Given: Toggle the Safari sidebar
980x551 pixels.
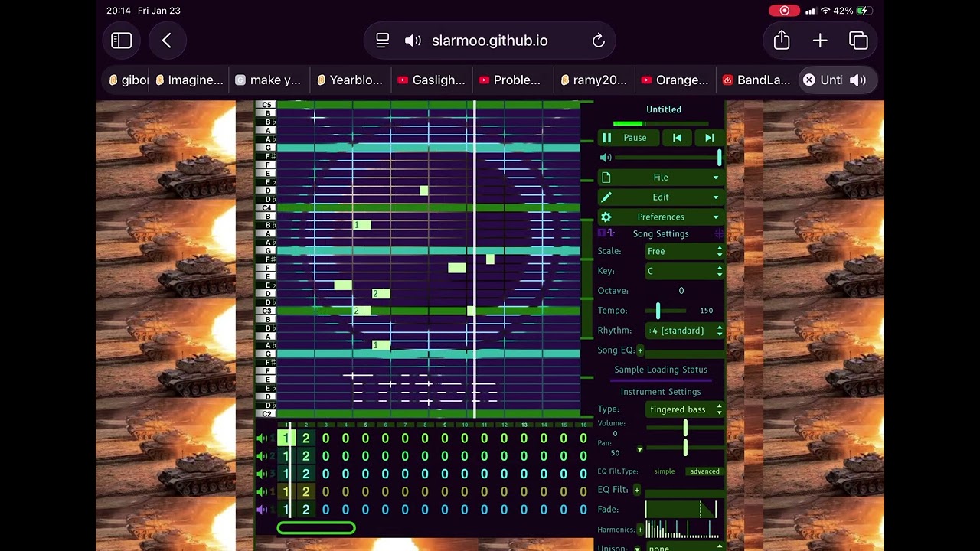Looking at the screenshot, I should 122,41.
